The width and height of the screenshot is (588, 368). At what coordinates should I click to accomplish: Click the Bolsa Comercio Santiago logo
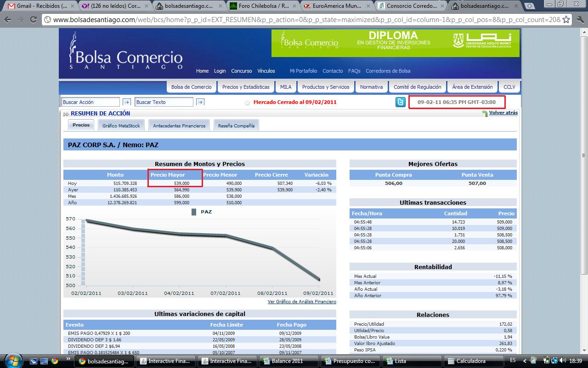click(x=126, y=52)
